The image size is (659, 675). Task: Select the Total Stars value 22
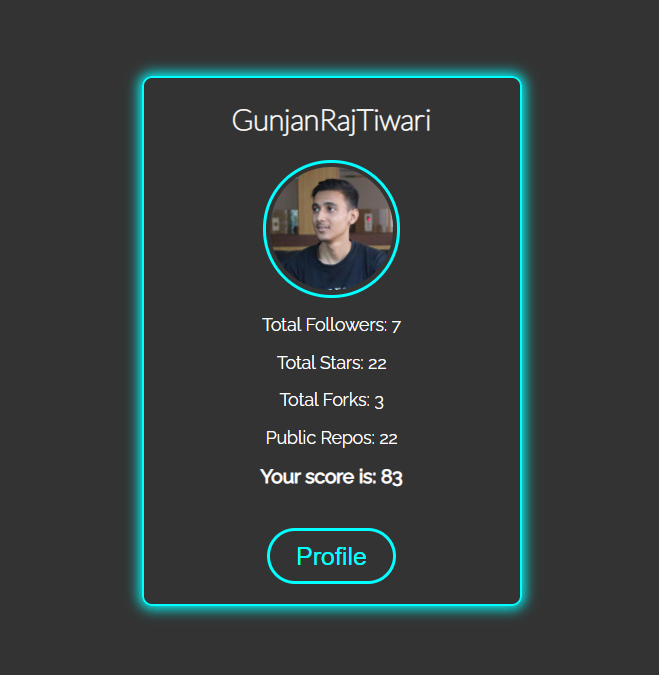pyautogui.click(x=377, y=364)
